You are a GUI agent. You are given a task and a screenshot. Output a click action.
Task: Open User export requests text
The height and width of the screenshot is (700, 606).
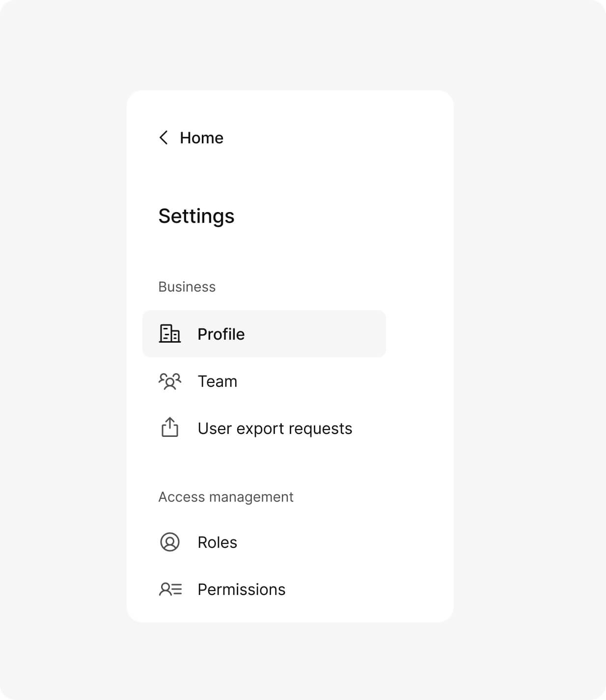275,429
